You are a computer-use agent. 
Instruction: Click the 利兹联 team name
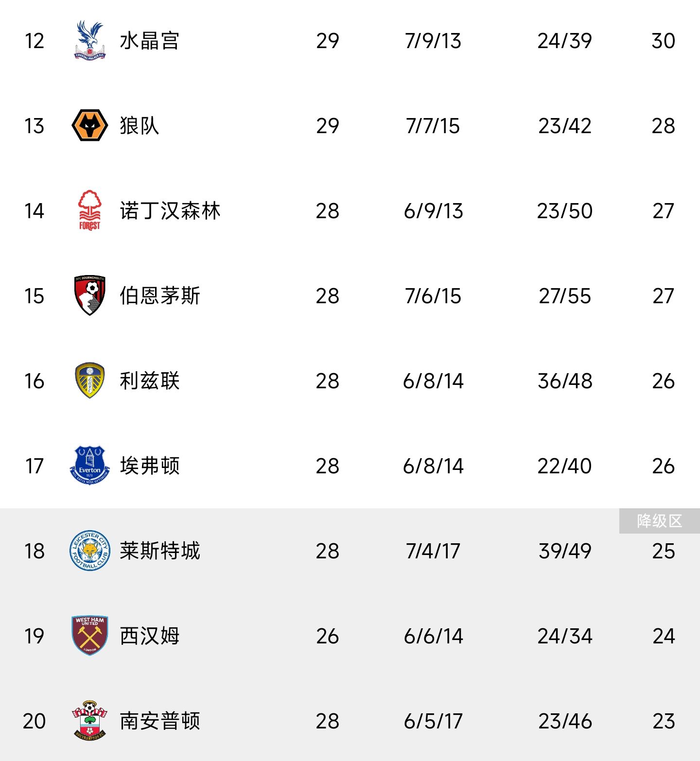(150, 381)
